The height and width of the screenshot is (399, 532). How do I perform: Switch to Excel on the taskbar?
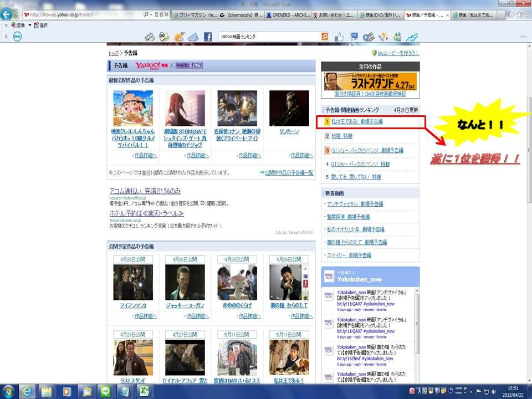145,392
